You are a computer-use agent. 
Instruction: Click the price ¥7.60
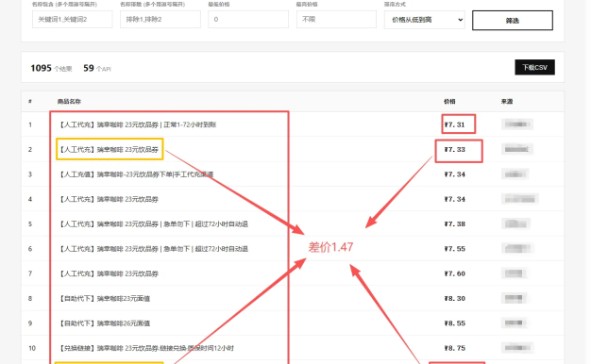(454, 273)
